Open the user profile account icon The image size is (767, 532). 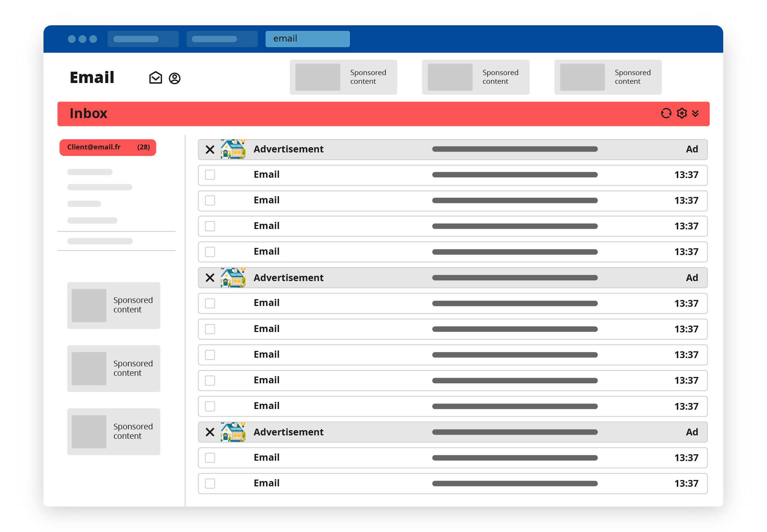click(x=174, y=78)
